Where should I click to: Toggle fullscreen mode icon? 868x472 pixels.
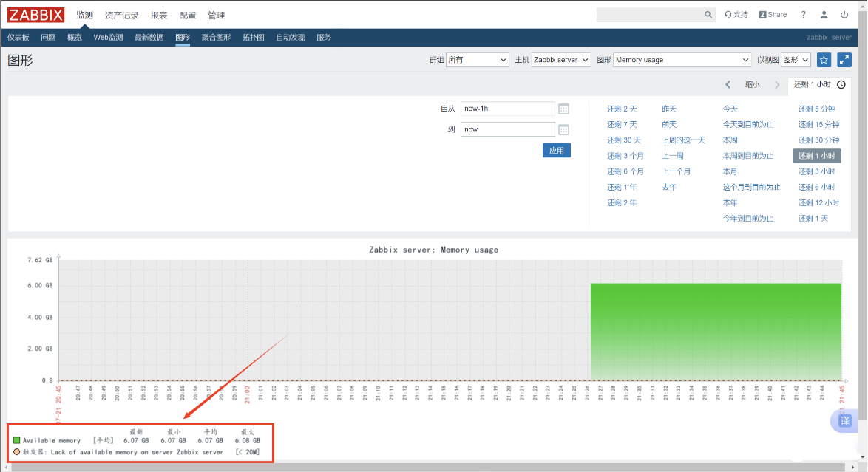coord(844,60)
